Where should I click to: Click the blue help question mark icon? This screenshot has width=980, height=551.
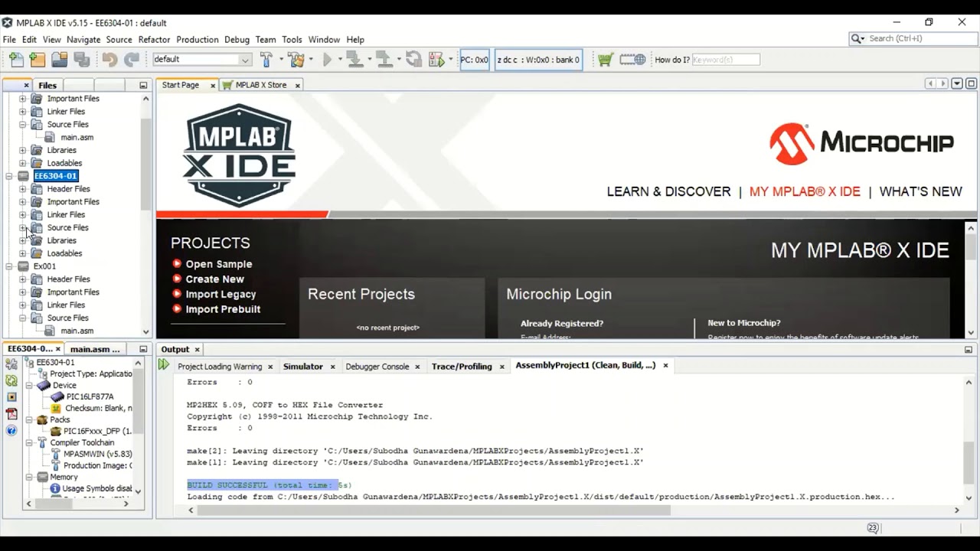point(11,431)
